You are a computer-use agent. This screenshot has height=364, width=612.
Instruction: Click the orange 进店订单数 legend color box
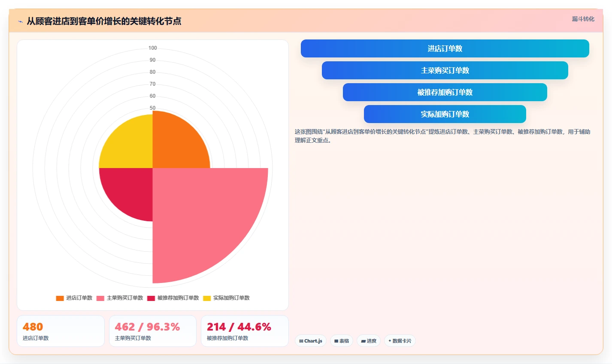click(60, 298)
